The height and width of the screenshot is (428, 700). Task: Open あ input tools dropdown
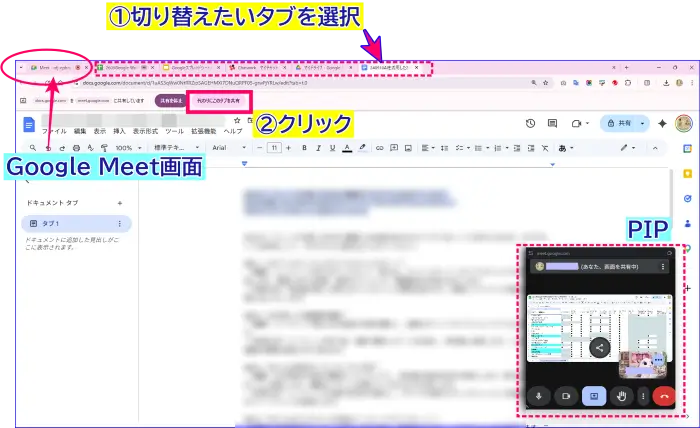pyautogui.click(x=566, y=148)
